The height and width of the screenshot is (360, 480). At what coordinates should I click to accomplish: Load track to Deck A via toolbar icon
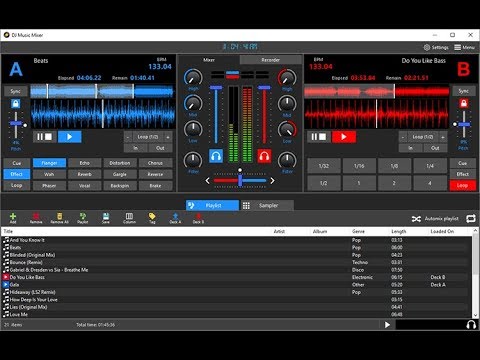pyautogui.click(x=175, y=218)
